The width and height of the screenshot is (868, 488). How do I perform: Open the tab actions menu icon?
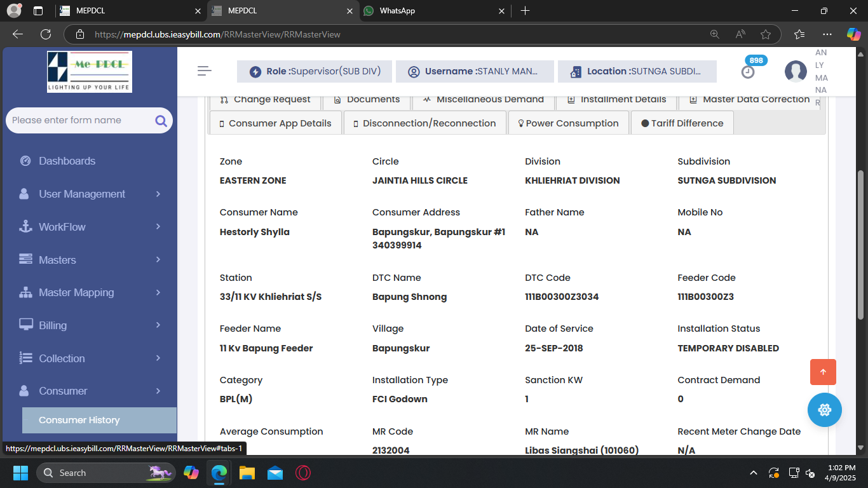pos(38,11)
